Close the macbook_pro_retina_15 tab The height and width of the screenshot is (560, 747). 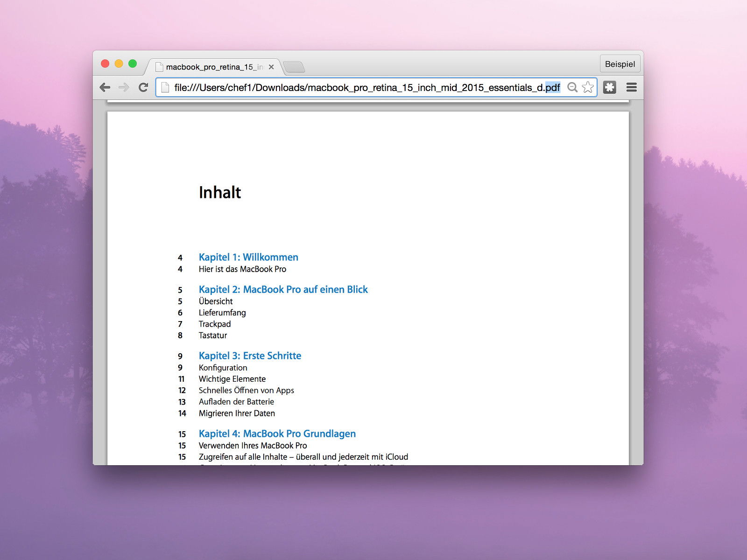(271, 67)
